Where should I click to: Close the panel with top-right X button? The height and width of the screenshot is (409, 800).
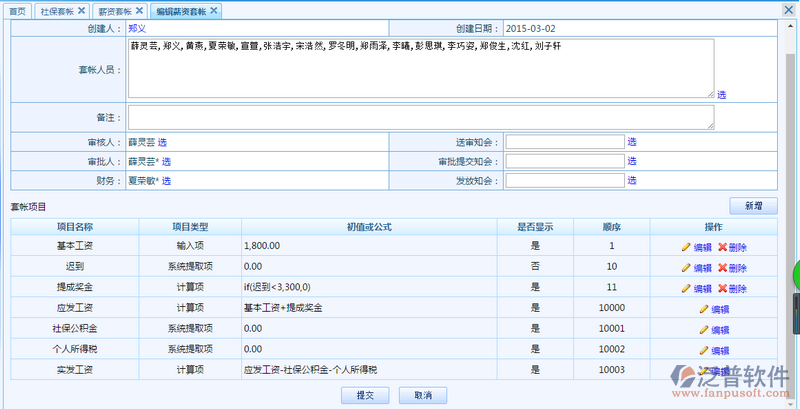789,10
